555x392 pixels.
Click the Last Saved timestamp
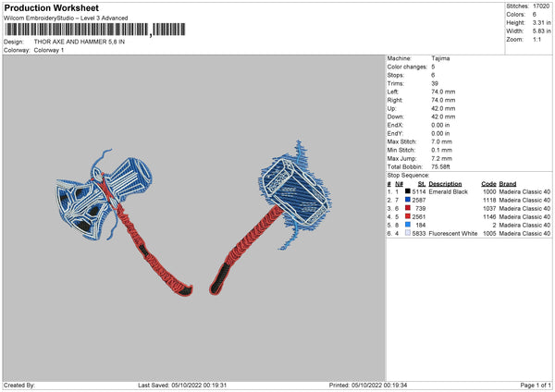tap(182, 386)
